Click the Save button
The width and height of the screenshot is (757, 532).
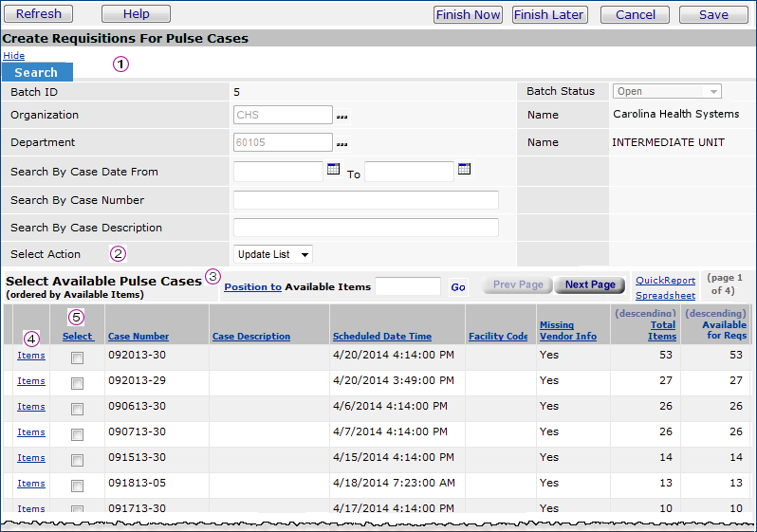point(713,14)
